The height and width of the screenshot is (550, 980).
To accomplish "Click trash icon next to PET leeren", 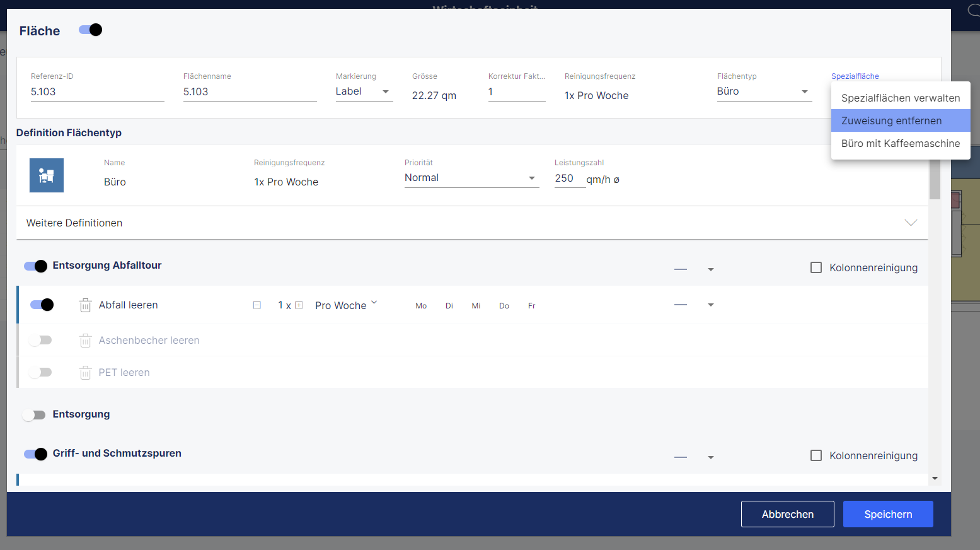I will click(86, 373).
